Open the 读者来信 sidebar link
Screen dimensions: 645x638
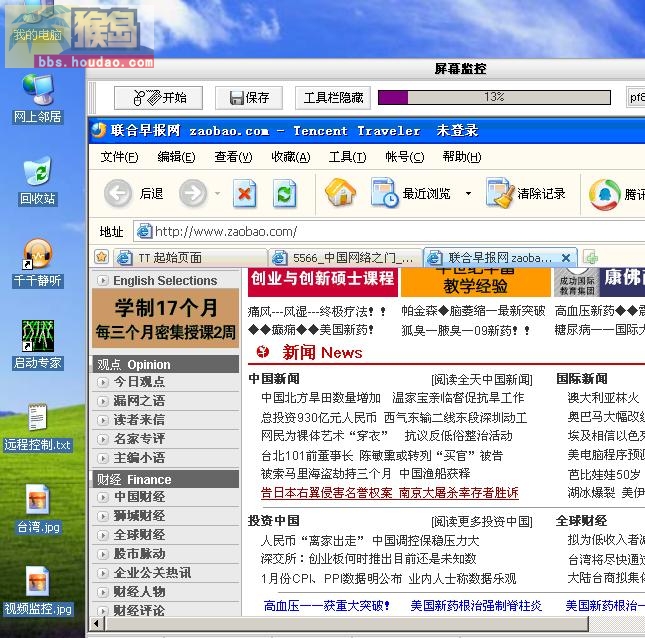coord(139,420)
